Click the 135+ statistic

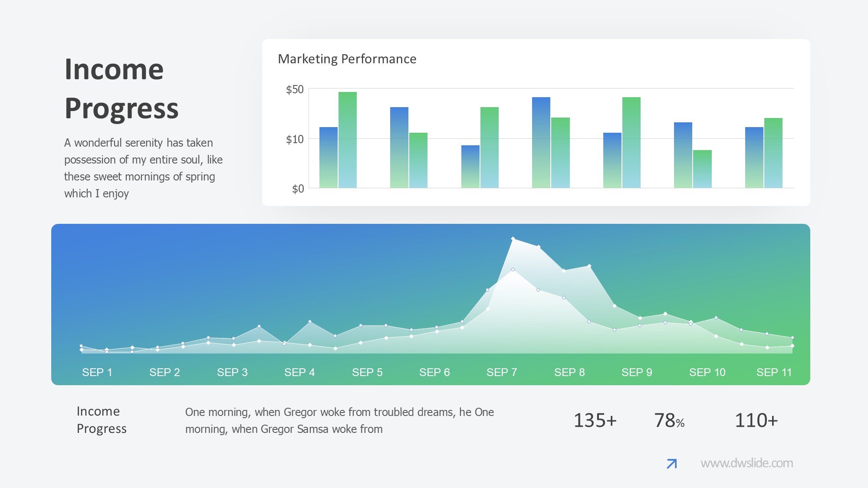coord(595,420)
